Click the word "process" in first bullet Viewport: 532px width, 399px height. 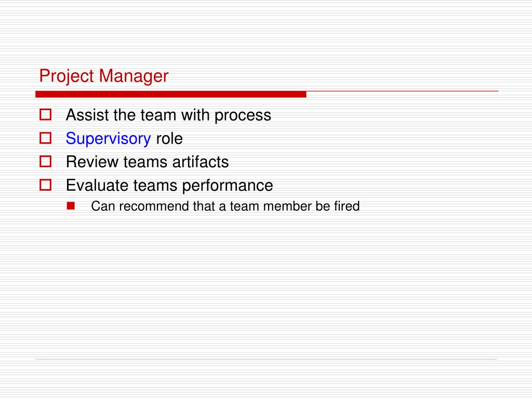click(x=243, y=116)
